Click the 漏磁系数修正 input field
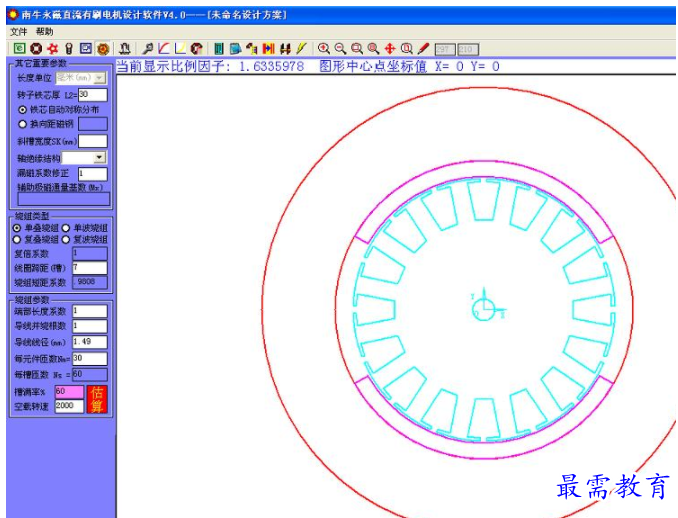This screenshot has width=678, height=518. (93, 174)
